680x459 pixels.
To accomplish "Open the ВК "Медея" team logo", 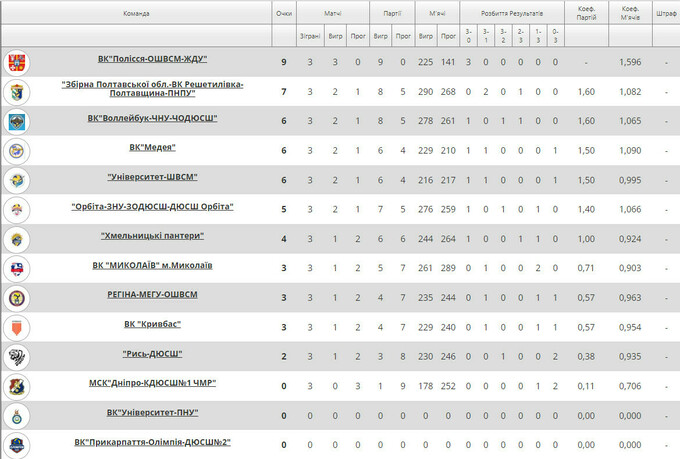I will click(x=17, y=151).
